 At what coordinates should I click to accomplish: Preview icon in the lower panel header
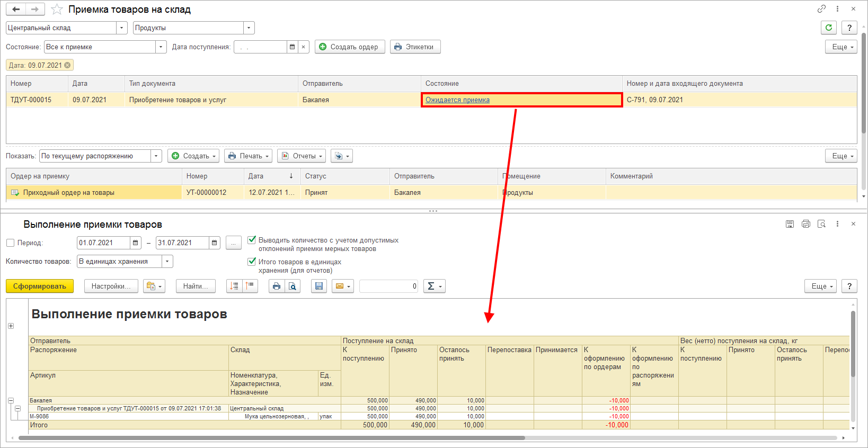[821, 224]
